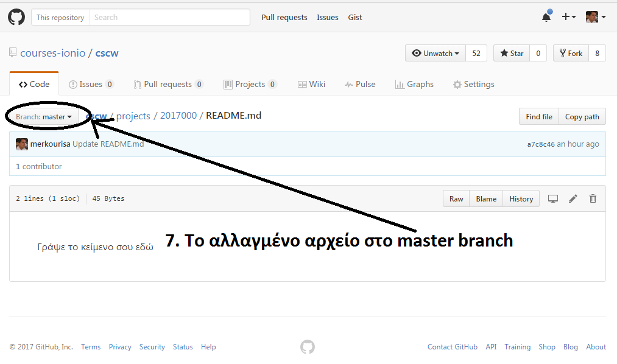Open file in desktop via monitor icon
The image size is (617, 364).
pyautogui.click(x=553, y=198)
